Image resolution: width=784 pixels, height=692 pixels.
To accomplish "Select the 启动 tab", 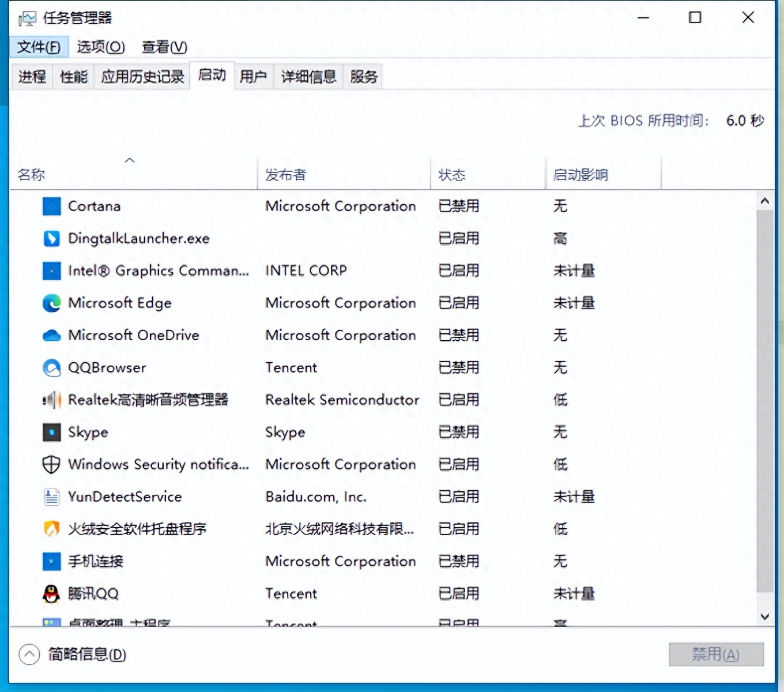I will pos(212,75).
